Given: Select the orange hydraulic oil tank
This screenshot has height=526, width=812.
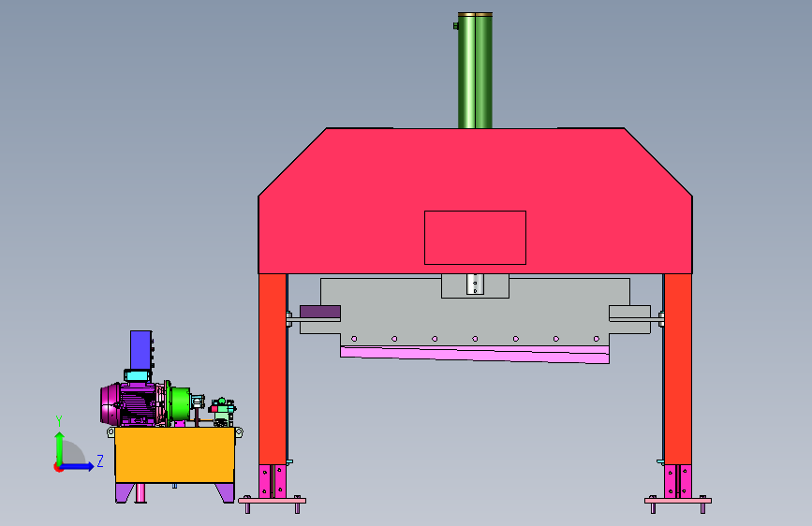Looking at the screenshot, I should [x=174, y=455].
